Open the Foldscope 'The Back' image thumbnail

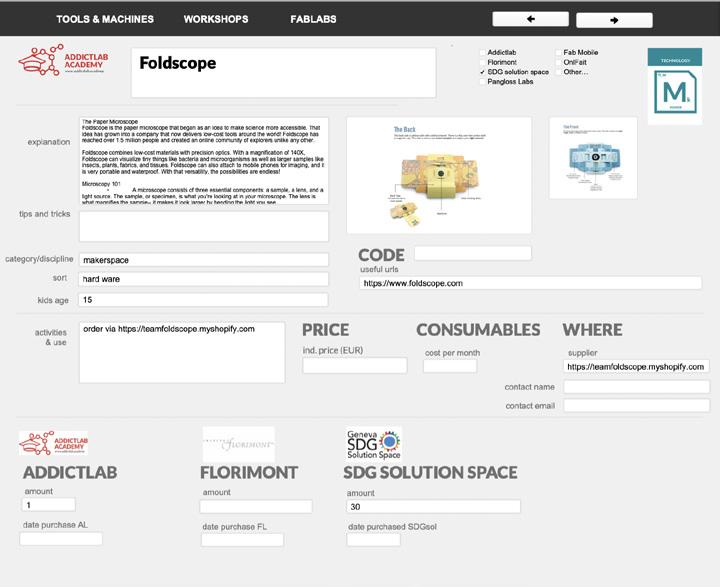[439, 175]
